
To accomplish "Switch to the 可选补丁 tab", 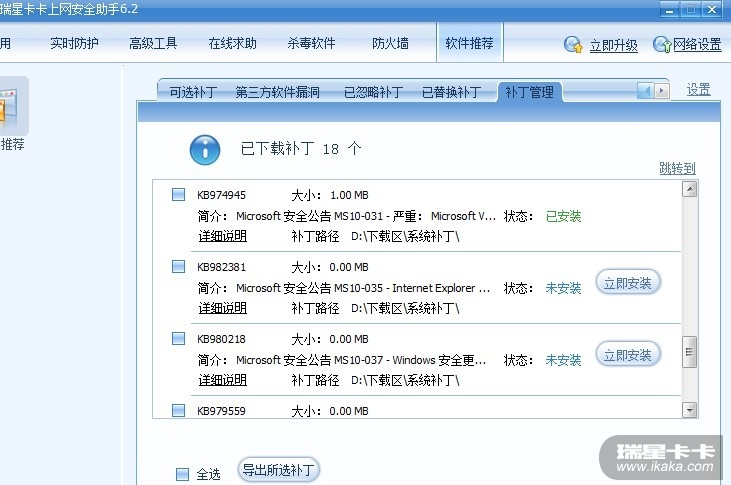I will click(193, 92).
